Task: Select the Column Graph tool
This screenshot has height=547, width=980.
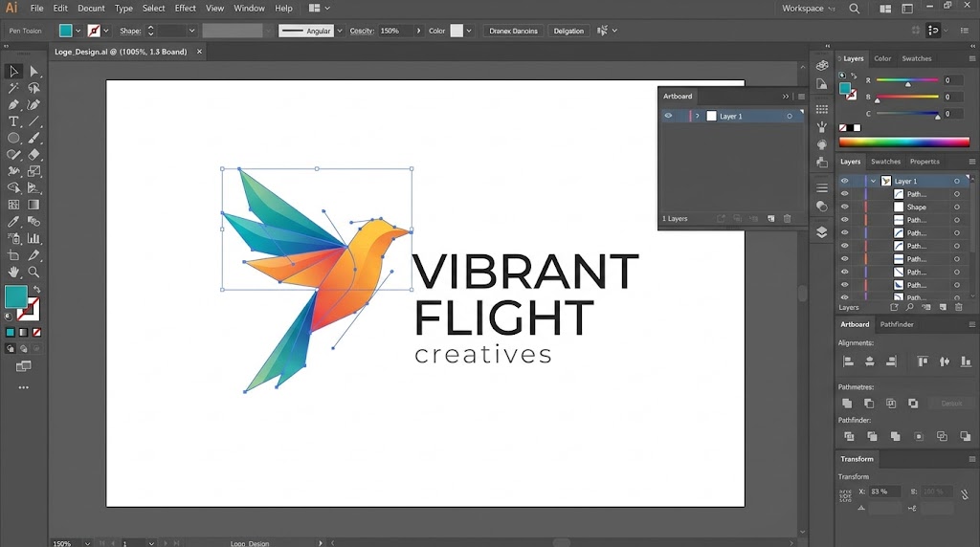Action: tap(33, 238)
